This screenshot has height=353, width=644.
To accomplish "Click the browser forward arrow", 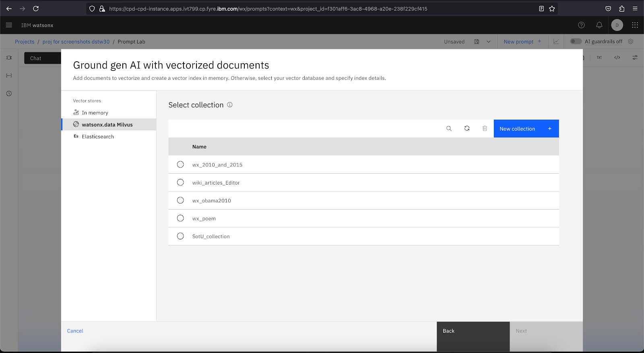I will click(23, 8).
